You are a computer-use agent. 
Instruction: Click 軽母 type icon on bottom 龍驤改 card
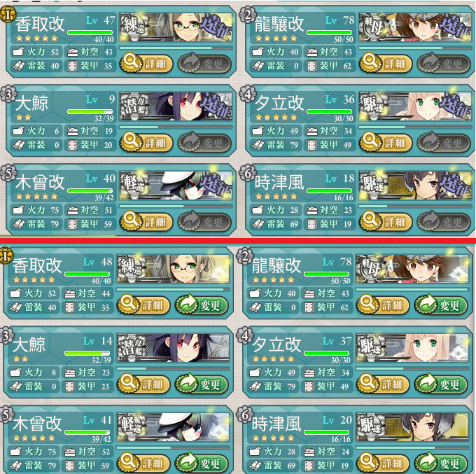coord(369,265)
